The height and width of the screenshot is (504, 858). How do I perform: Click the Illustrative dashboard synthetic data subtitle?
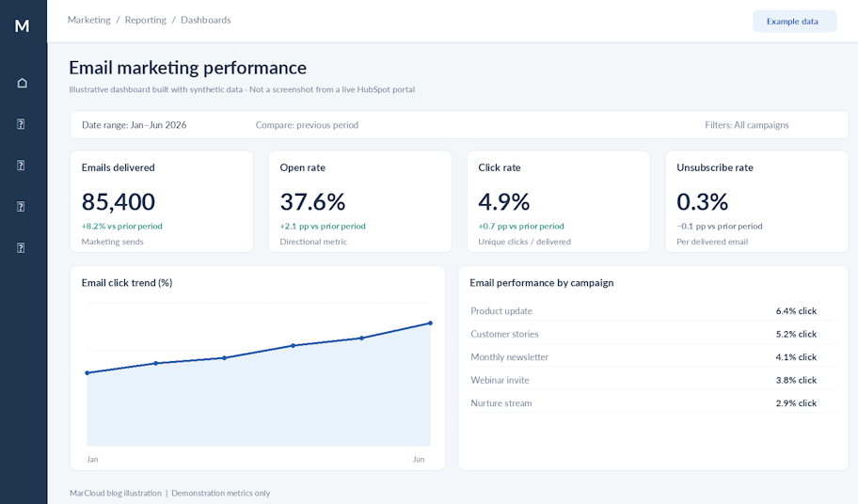click(242, 89)
